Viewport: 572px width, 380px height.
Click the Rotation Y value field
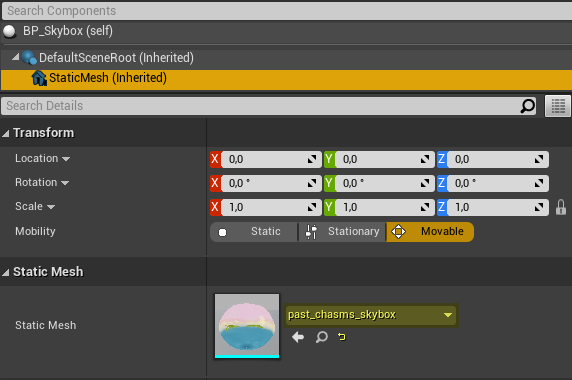pyautogui.click(x=385, y=183)
